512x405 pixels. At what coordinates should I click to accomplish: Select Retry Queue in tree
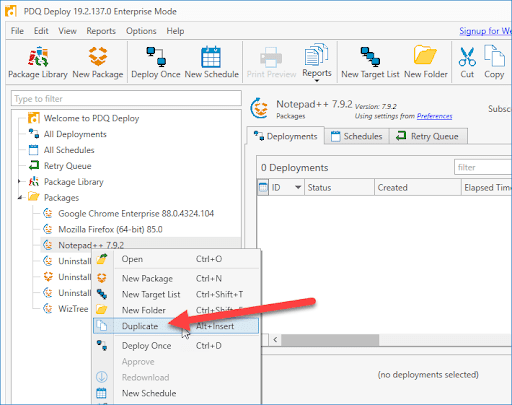pyautogui.click(x=68, y=166)
